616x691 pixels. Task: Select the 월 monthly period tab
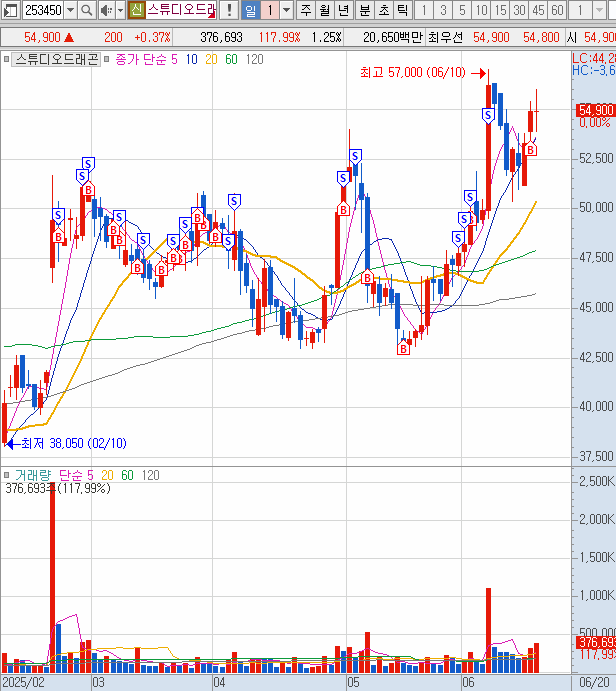[x=325, y=11]
